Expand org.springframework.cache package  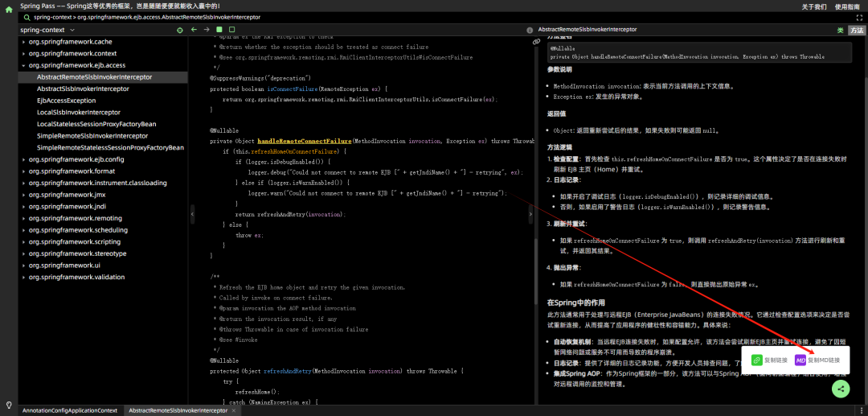(23, 42)
